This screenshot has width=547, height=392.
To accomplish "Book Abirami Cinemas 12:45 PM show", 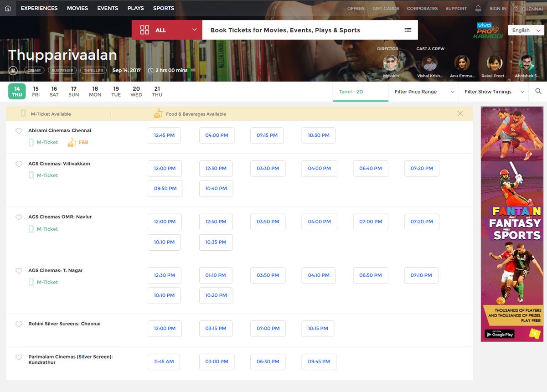I will pyautogui.click(x=164, y=135).
